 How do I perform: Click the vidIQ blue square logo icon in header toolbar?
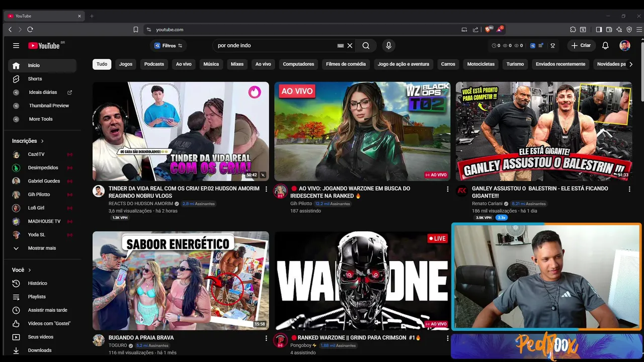point(532,46)
